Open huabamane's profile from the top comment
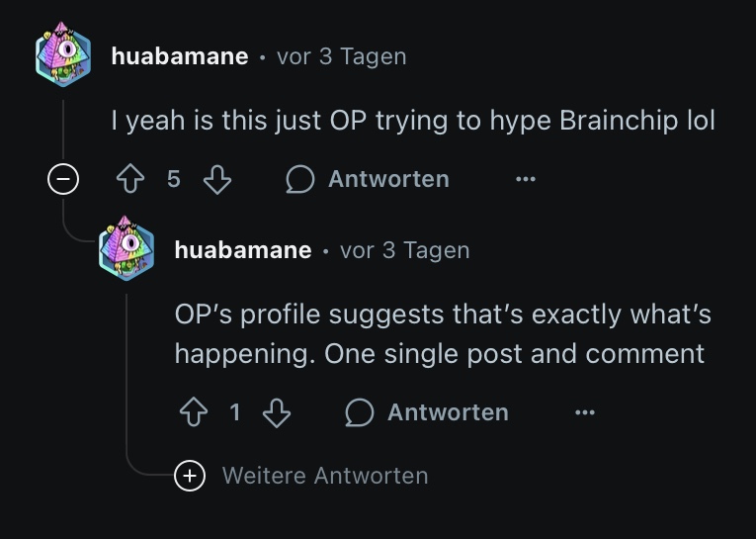The image size is (756, 539). [179, 56]
